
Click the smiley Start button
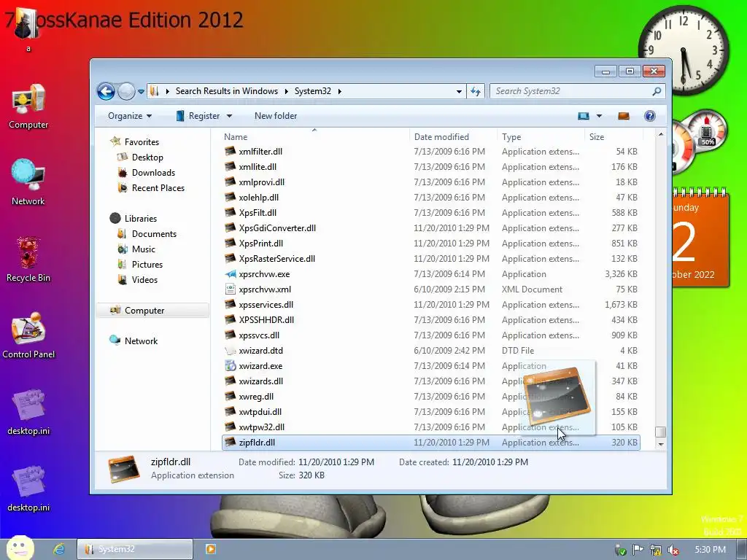[x=20, y=548]
